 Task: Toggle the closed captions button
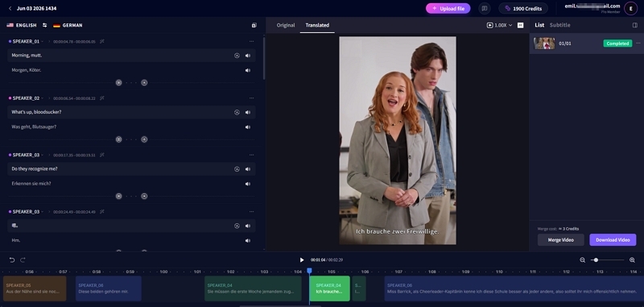pyautogui.click(x=520, y=25)
